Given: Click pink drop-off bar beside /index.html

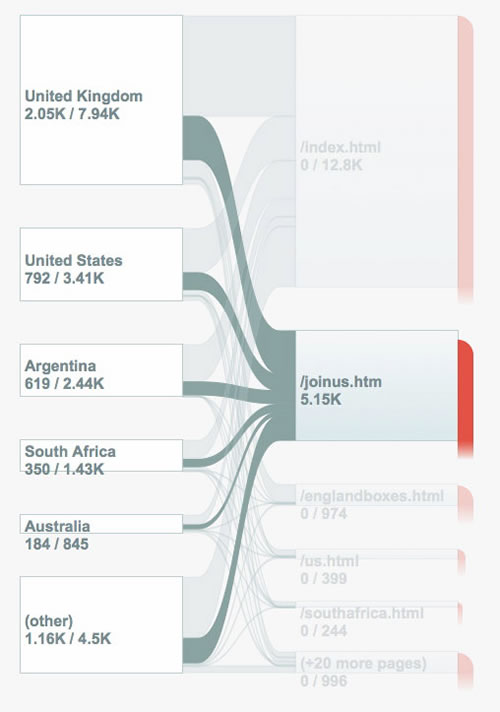Looking at the screenshot, I should tap(465, 159).
